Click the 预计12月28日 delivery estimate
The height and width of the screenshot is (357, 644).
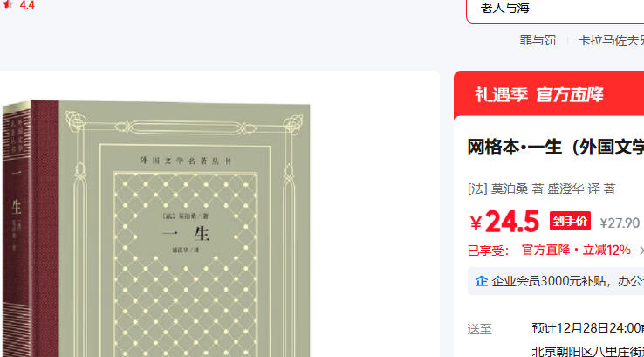point(588,328)
